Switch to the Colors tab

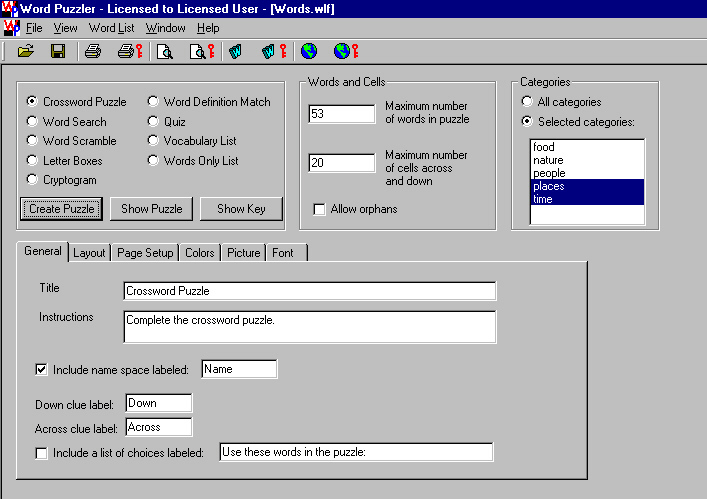pyautogui.click(x=200, y=253)
